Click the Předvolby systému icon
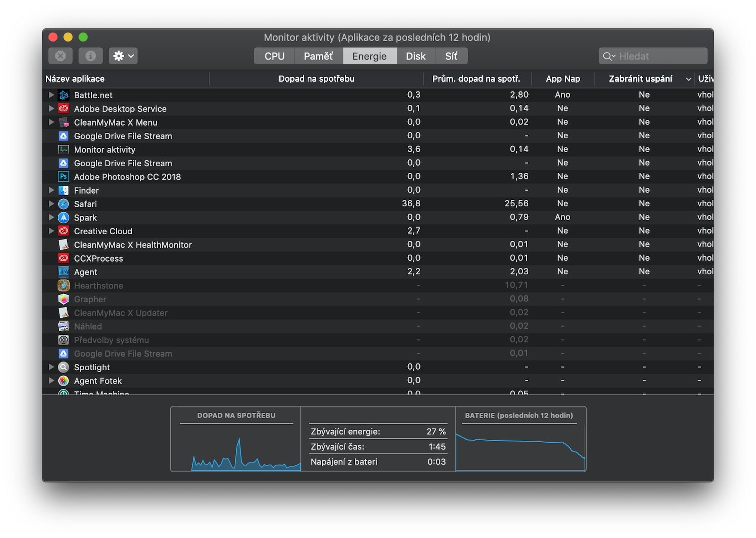The image size is (756, 538). pyautogui.click(x=63, y=340)
